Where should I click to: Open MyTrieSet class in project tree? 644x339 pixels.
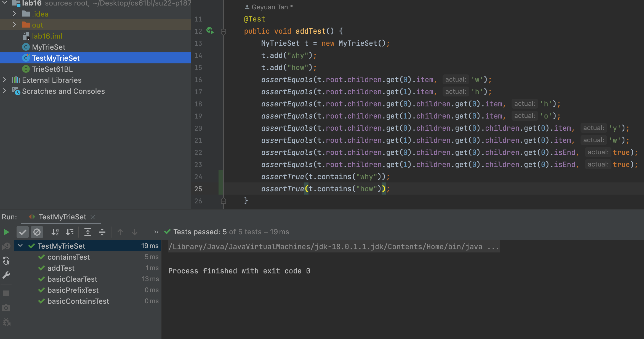tap(49, 47)
